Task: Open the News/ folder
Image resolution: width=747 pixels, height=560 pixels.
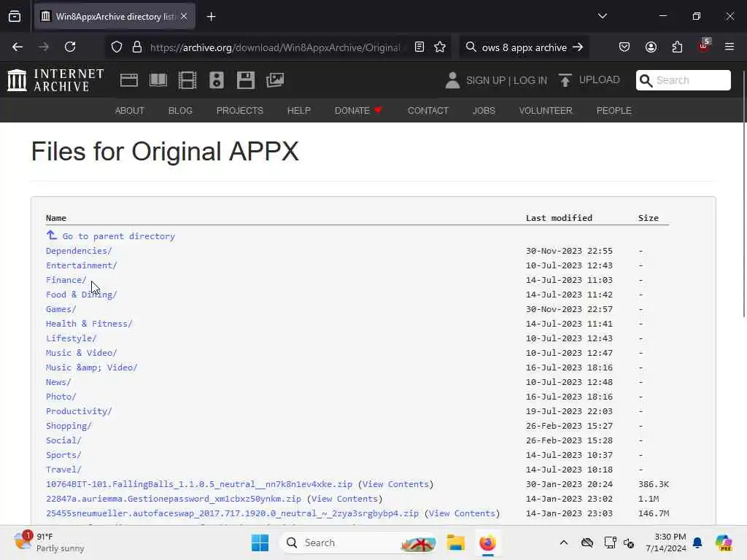Action: [x=58, y=382]
